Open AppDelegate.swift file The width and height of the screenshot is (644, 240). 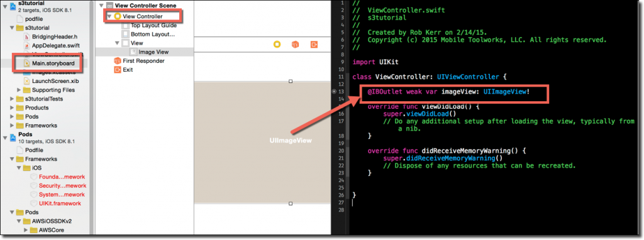coord(55,45)
